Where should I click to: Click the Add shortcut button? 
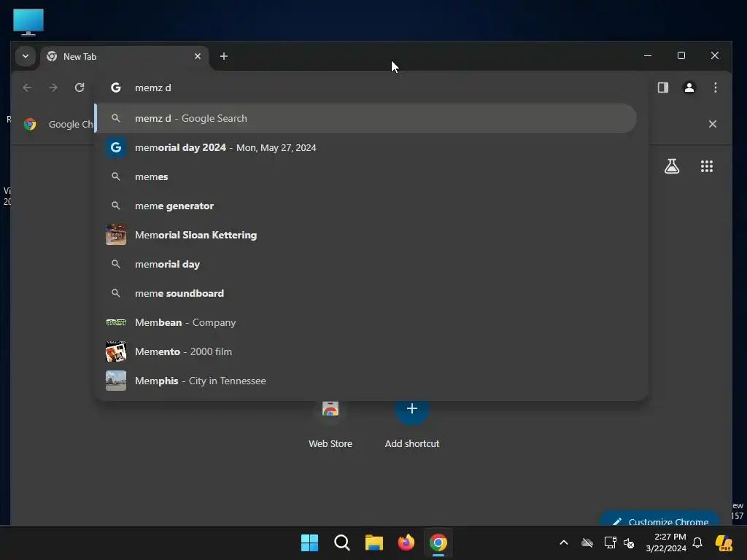pyautogui.click(x=412, y=424)
